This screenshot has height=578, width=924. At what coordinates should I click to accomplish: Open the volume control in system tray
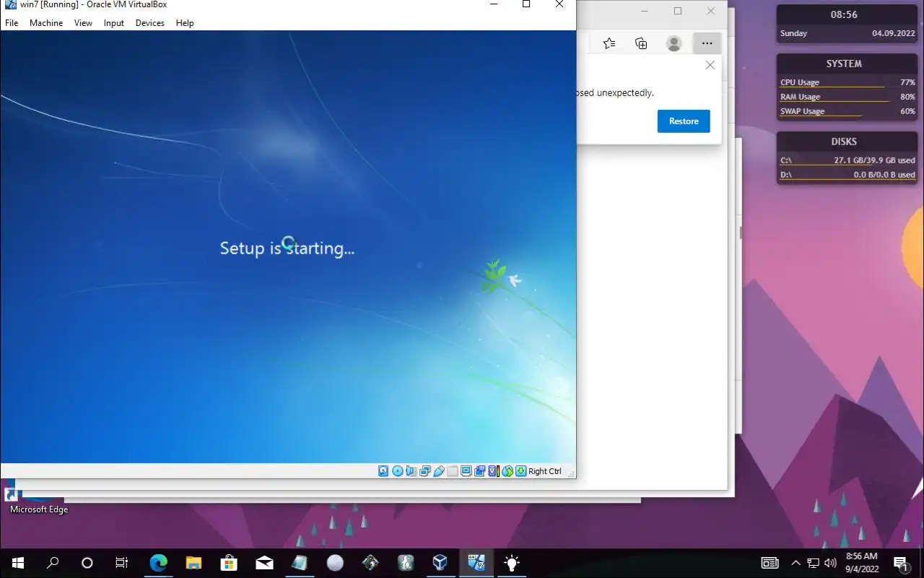(x=830, y=563)
